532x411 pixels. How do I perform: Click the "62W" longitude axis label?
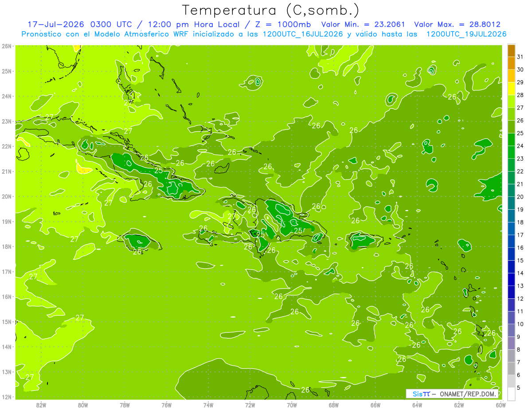pyautogui.click(x=459, y=405)
